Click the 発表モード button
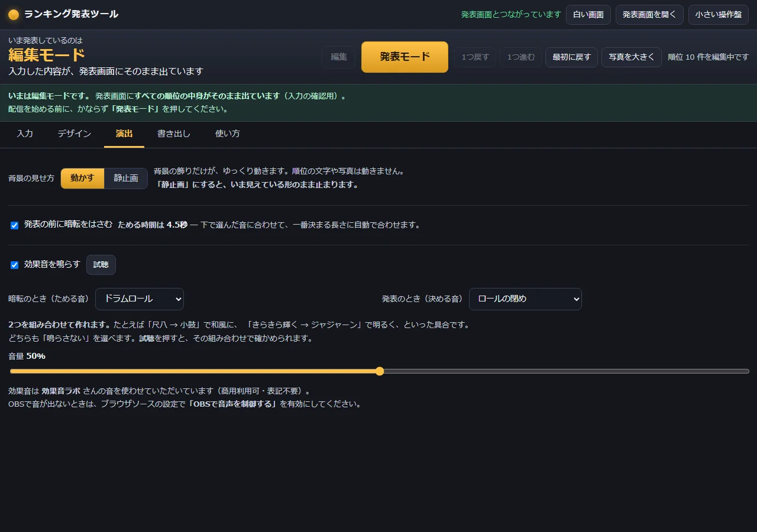 coord(405,57)
